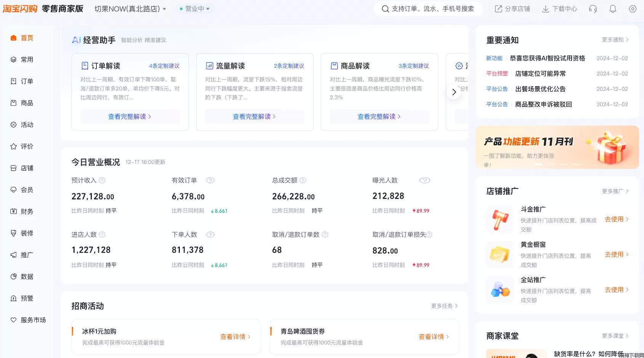Click the 全站推广 blue cubes icon

pyautogui.click(x=500, y=290)
